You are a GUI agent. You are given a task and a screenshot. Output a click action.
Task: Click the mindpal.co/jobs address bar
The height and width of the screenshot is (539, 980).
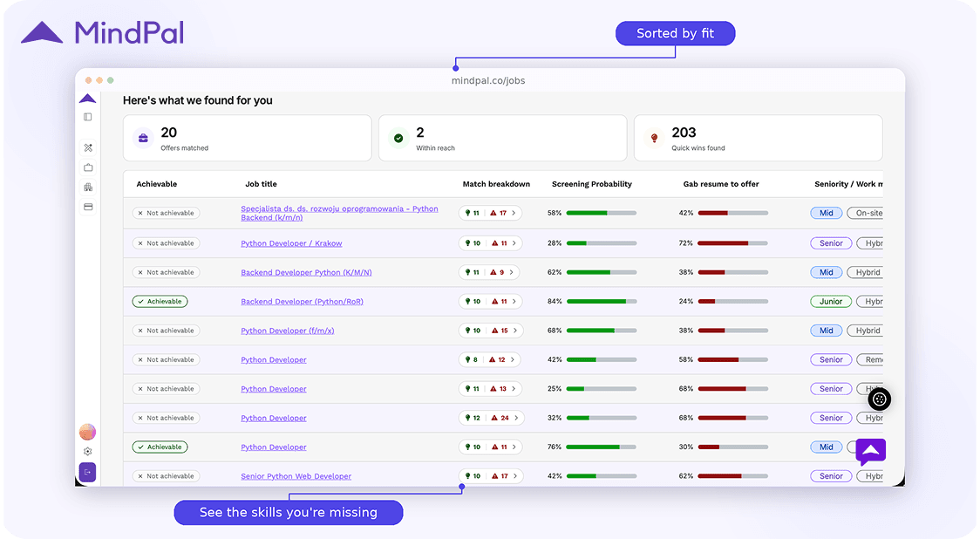click(x=488, y=80)
